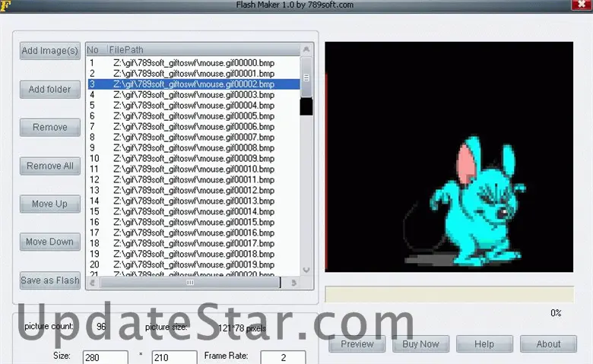Click the height field containing 210

pyautogui.click(x=174, y=357)
